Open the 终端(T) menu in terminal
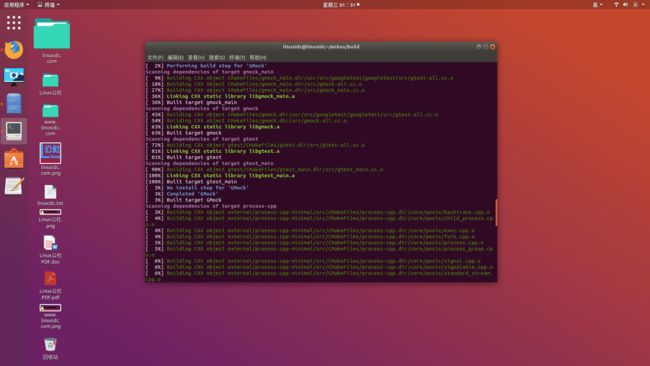The width and height of the screenshot is (650, 366). coord(237,58)
